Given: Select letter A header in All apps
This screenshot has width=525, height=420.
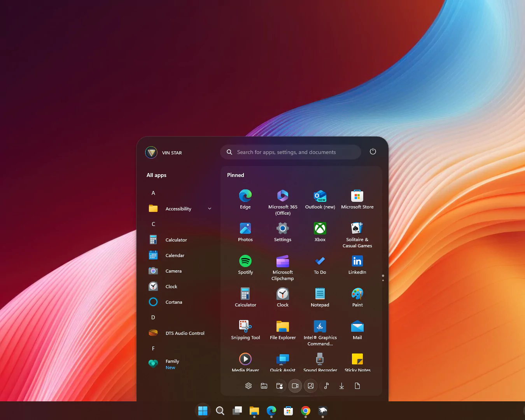Looking at the screenshot, I should click(x=153, y=193).
